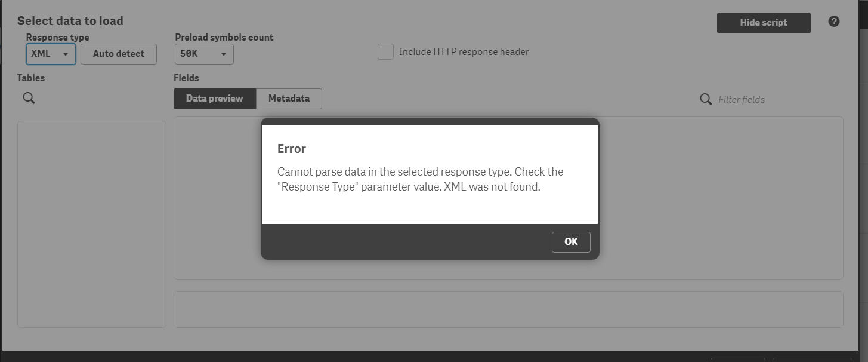
Task: Click the Response type label
Action: point(57,37)
